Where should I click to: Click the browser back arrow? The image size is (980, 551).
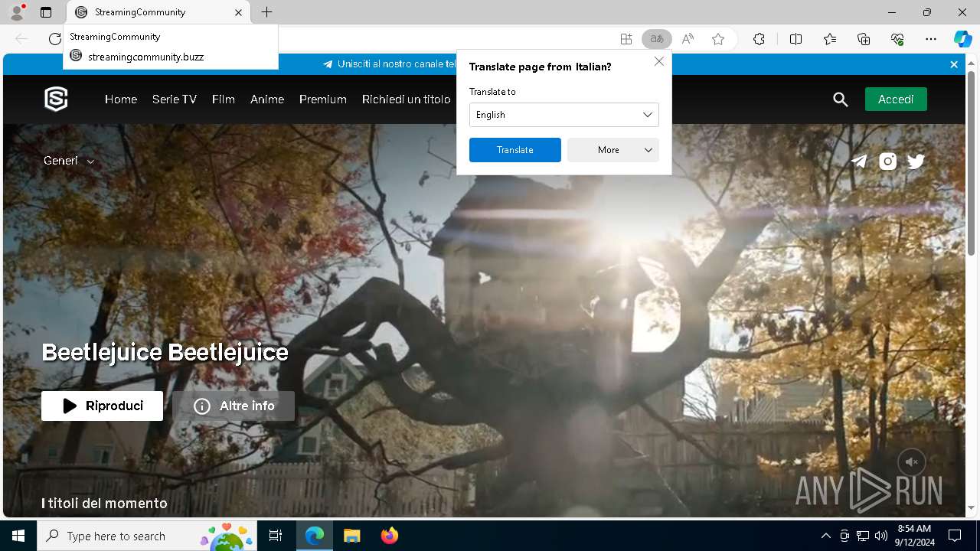point(21,39)
